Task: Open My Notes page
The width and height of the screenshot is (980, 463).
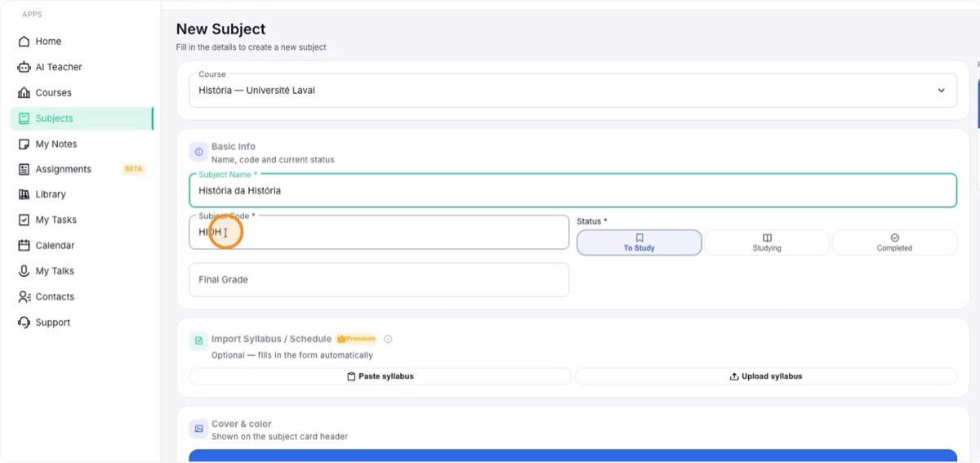Action: [81, 144]
